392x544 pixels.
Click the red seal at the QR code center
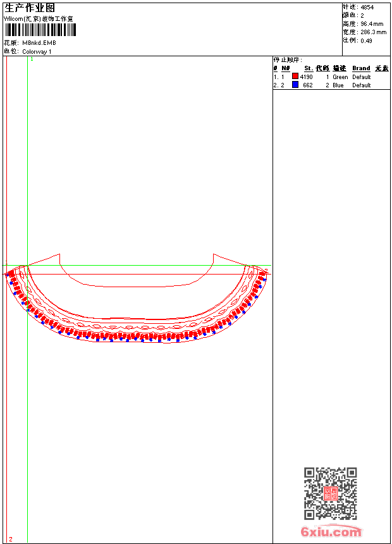tap(330, 494)
